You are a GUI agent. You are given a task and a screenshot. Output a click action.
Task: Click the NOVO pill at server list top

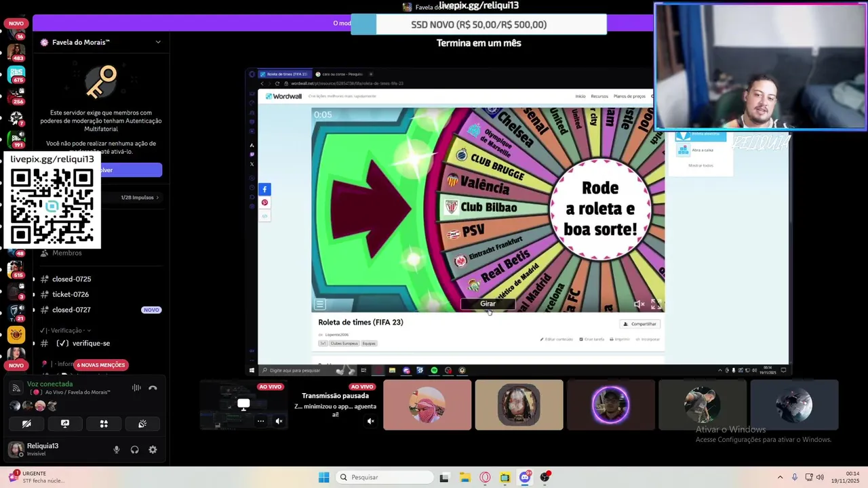(16, 24)
